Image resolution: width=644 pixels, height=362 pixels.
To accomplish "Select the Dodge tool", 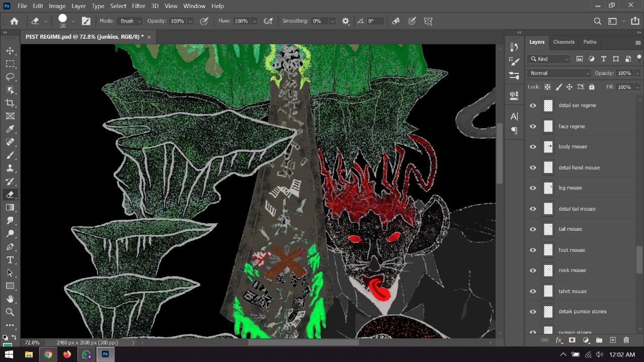I will [x=10, y=234].
